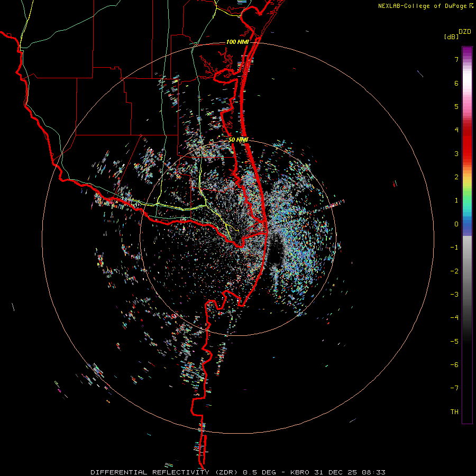Click the -7 tick label on the scale
Viewport: 476px width, 476px height.
click(x=454, y=388)
